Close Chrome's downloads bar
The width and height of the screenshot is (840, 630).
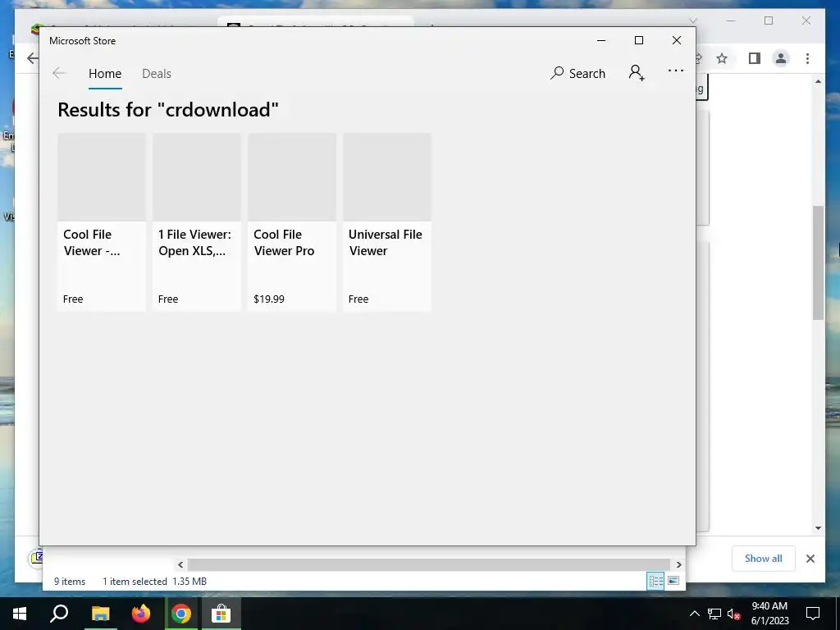[810, 559]
